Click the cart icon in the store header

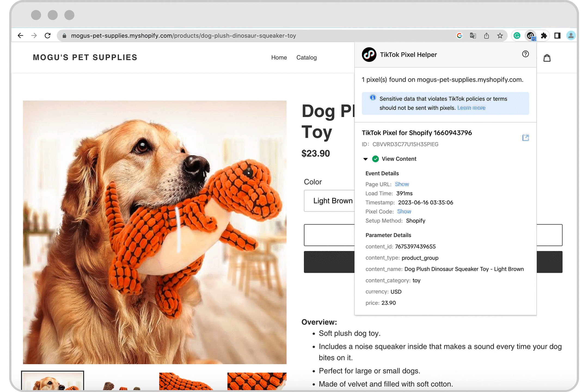coord(548,58)
